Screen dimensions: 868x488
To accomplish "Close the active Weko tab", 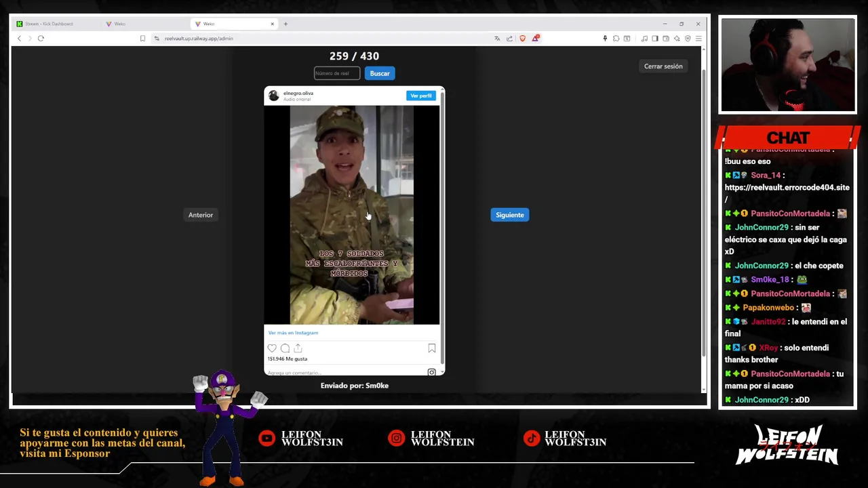I will [x=273, y=24].
